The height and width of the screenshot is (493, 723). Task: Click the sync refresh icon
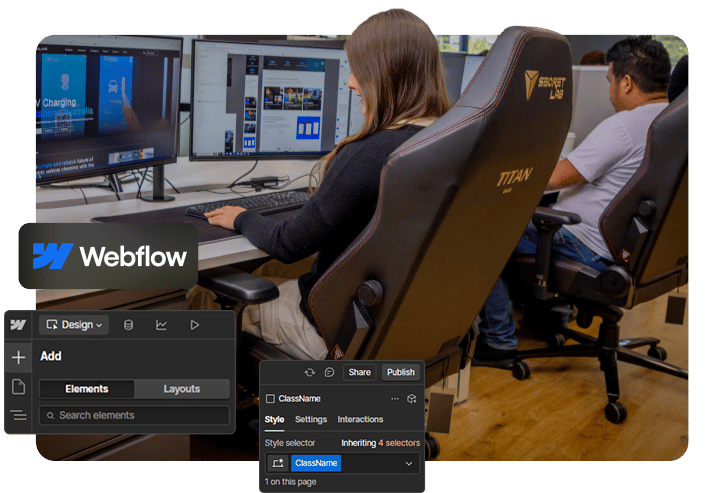[309, 372]
